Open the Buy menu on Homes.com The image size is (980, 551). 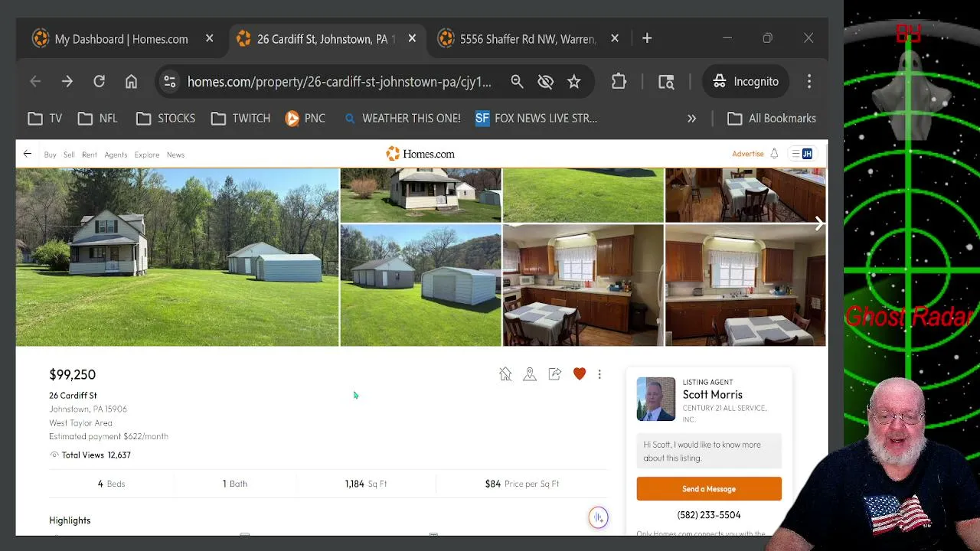click(51, 155)
